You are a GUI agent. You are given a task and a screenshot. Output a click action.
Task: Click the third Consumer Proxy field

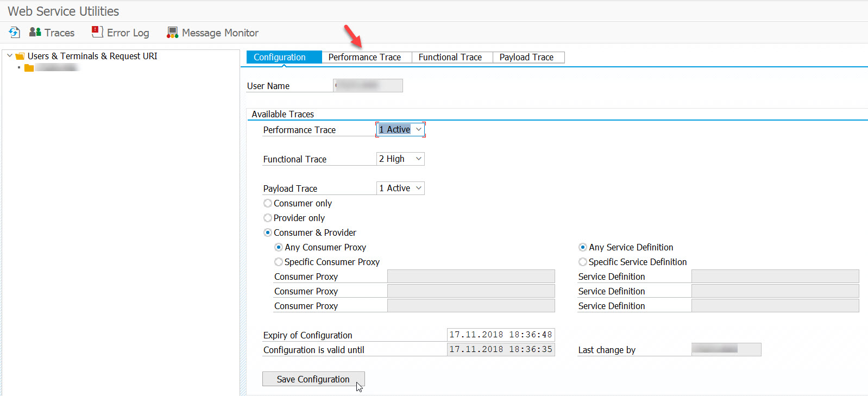coord(471,305)
